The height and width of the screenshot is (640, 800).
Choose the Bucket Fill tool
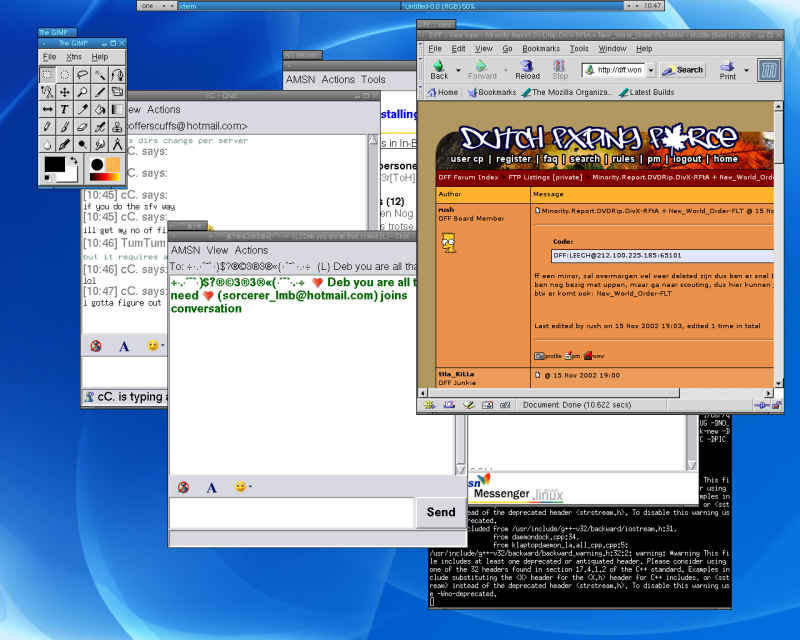99,109
